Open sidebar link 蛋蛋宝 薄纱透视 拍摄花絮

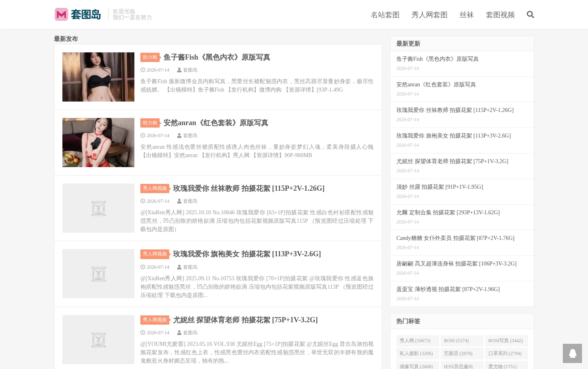pos(448,289)
